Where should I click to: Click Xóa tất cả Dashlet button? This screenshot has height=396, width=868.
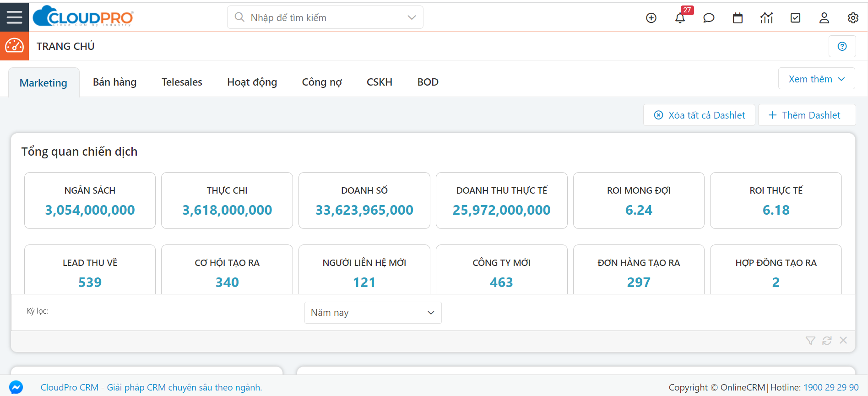tap(699, 115)
